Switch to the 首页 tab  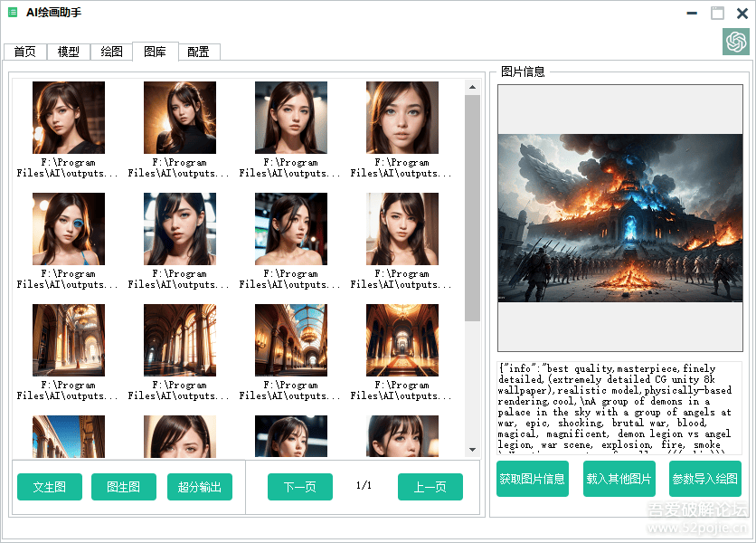pos(25,52)
